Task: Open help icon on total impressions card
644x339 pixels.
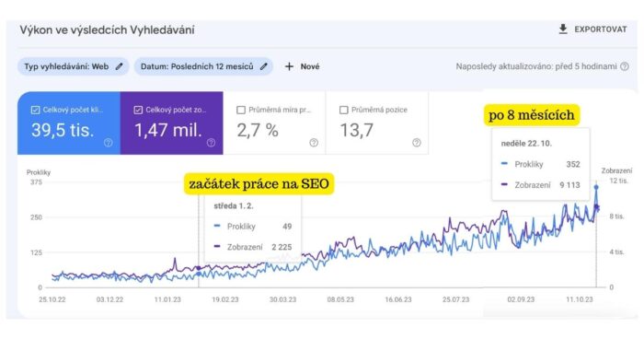Action: [x=211, y=143]
